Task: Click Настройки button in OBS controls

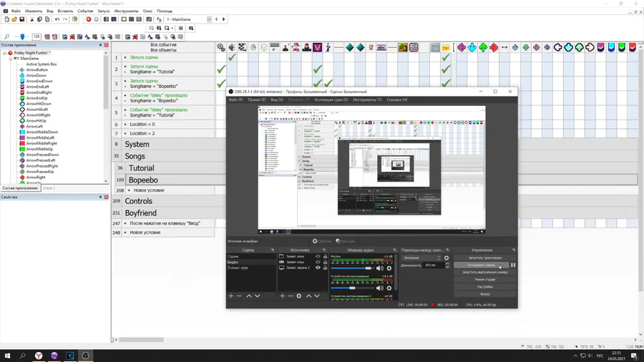Action: click(485, 287)
